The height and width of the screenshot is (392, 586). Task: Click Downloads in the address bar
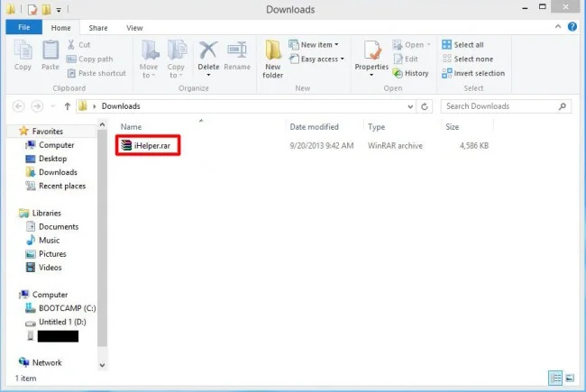[x=121, y=106]
